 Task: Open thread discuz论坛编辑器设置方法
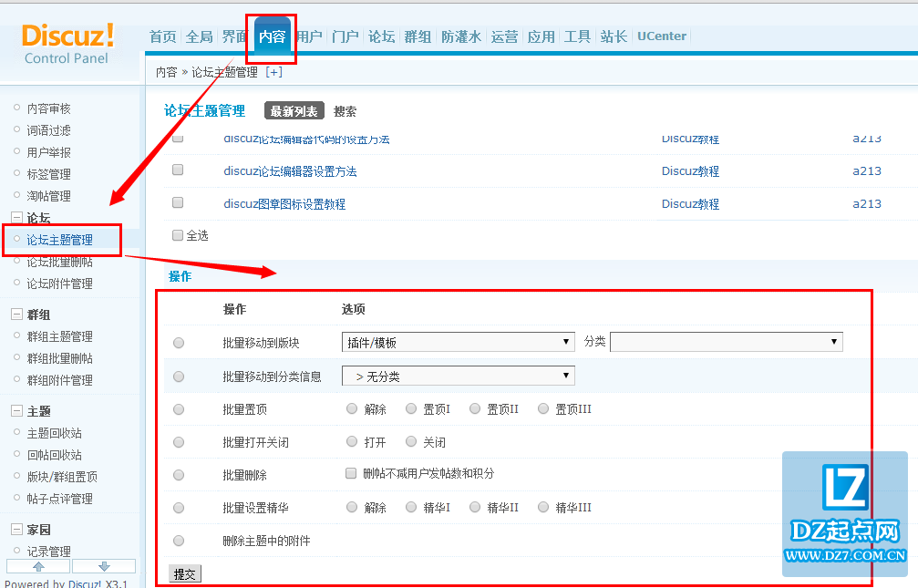291,171
